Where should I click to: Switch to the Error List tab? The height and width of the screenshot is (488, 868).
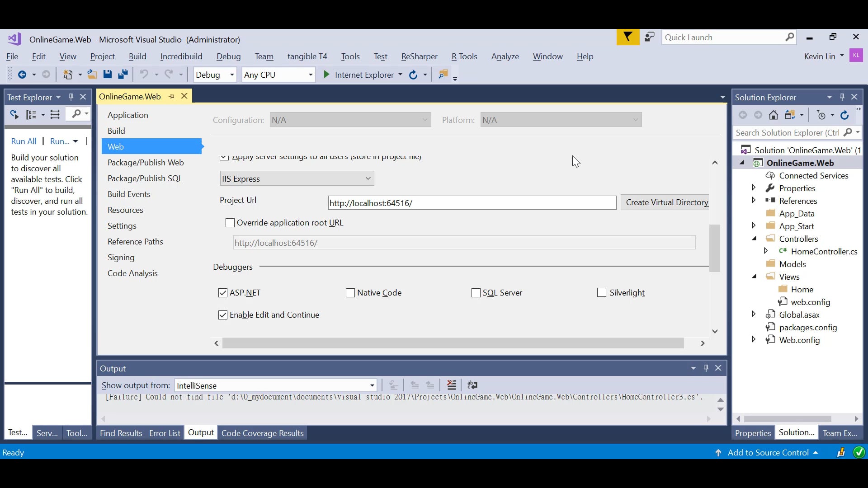164,432
